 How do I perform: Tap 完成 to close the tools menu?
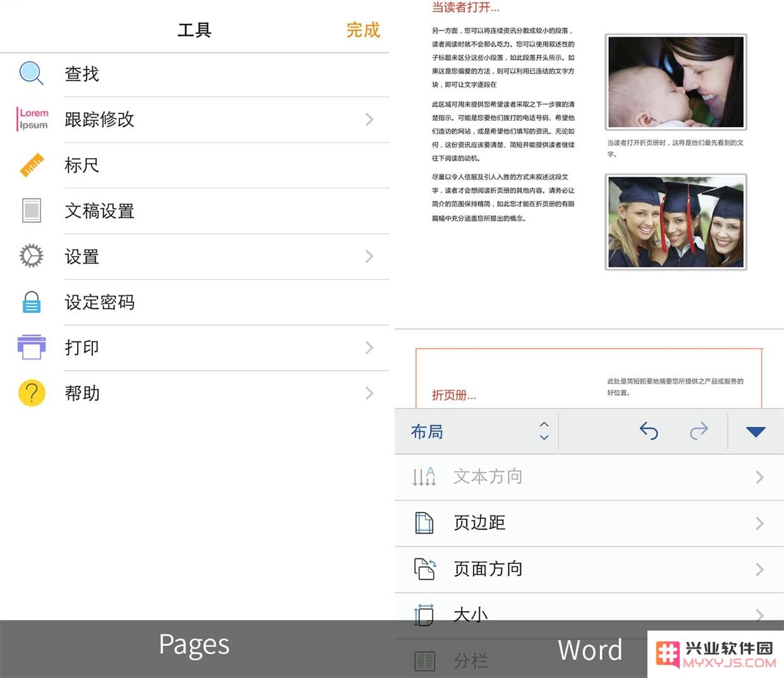coord(363,30)
